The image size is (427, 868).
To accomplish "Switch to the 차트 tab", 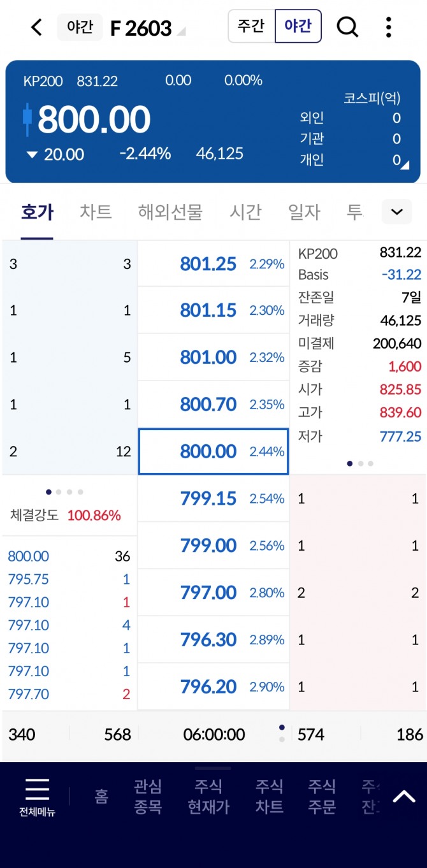I will pyautogui.click(x=96, y=212).
